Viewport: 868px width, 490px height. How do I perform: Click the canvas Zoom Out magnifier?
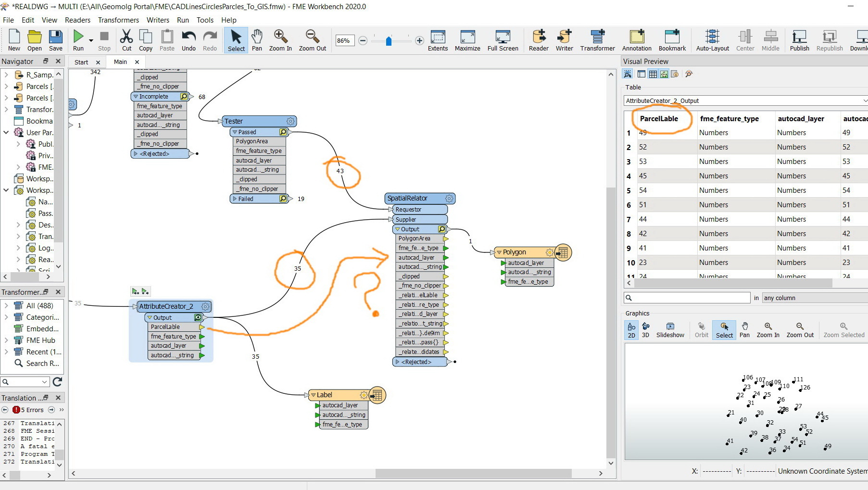313,40
